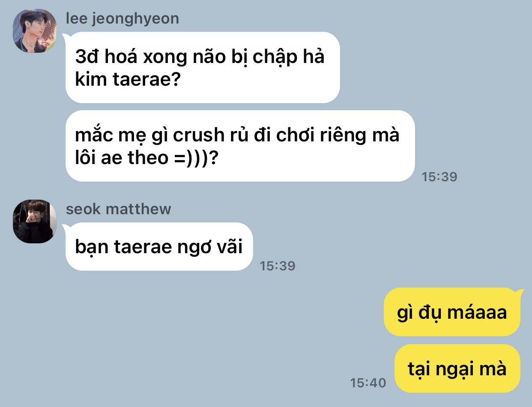Open seok matthew's profile picture
The width and height of the screenshot is (532, 407).
tap(35, 221)
